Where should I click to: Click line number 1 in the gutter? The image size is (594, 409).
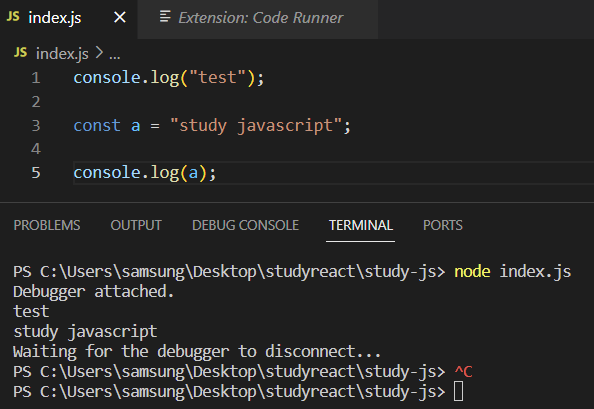tap(36, 78)
